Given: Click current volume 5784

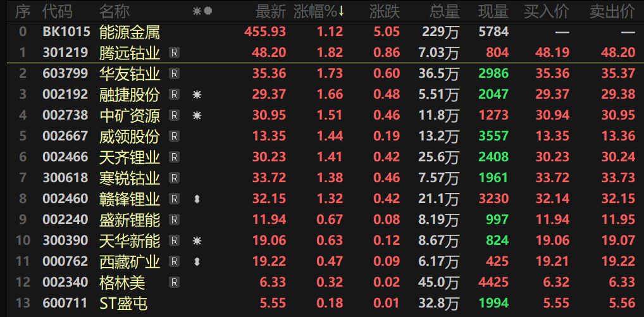Looking at the screenshot, I should tap(493, 32).
